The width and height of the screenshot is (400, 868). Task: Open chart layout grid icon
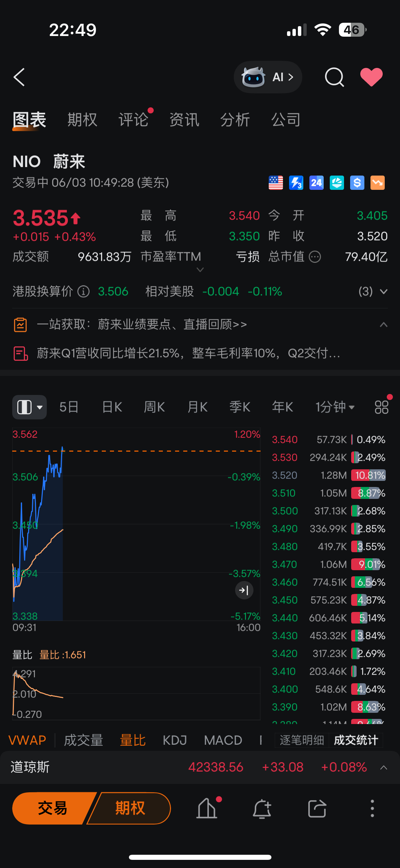382,407
